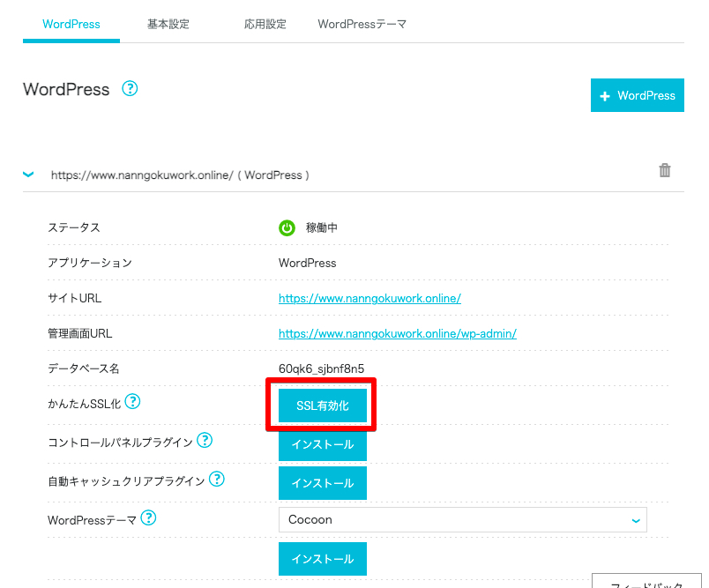Viewport: 709px width, 588px height.
Task: Click green power status icon
Action: (287, 227)
